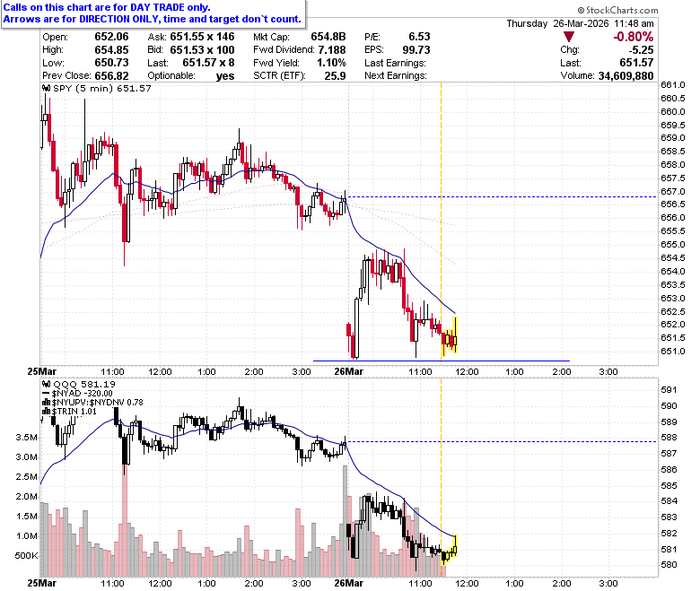Click the Volume value 34,609,880
The height and width of the screenshot is (591, 700).
626,76
